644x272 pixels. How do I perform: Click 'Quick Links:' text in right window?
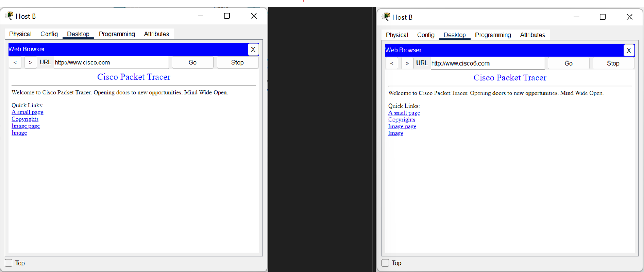pos(404,106)
